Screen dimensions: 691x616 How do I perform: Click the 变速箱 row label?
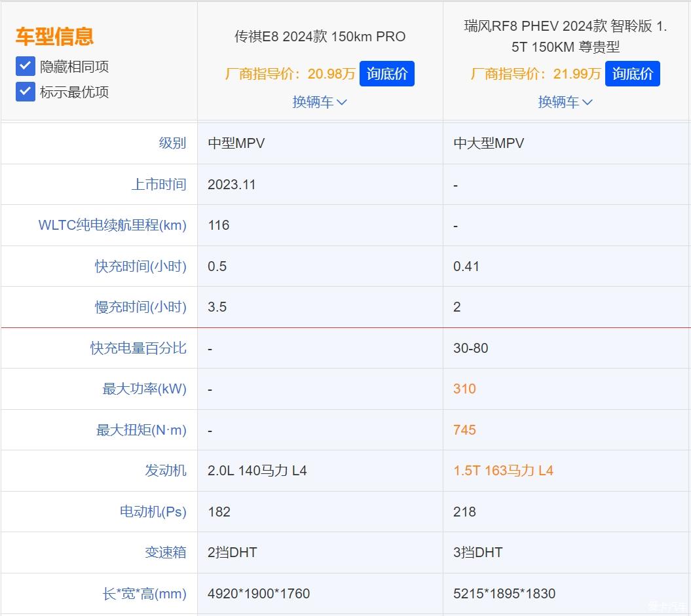[x=166, y=553]
